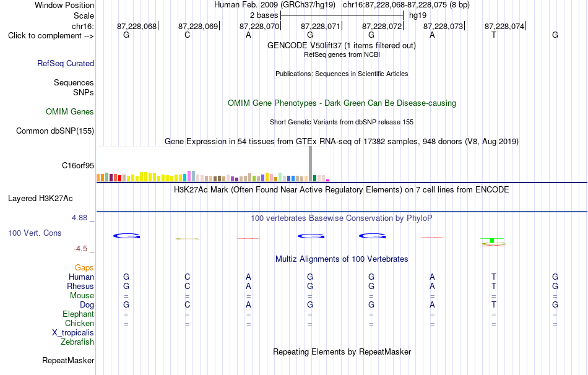Click the RefSeq Curated track label
This screenshot has width=588, height=375.
(66, 63)
